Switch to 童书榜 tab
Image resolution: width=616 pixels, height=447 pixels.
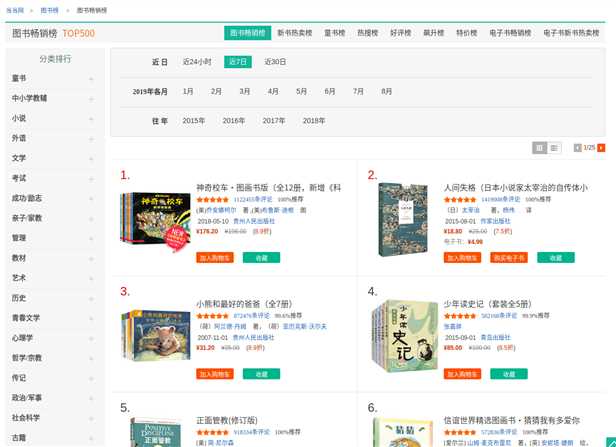[335, 33]
